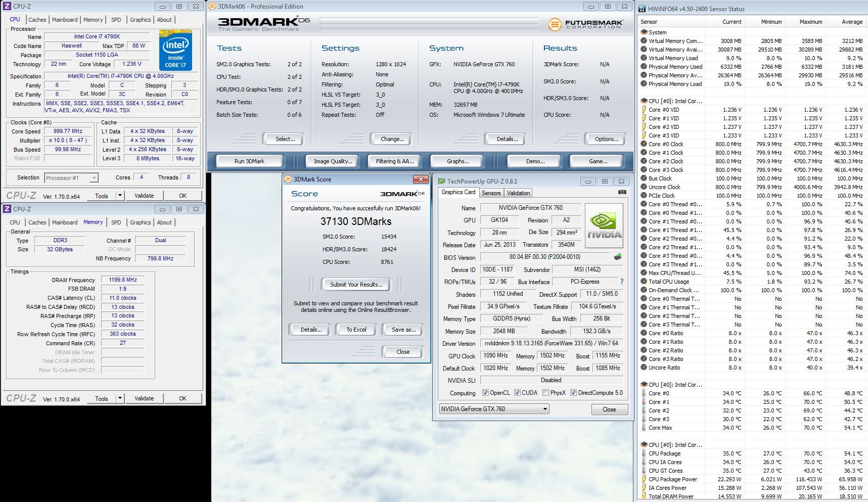Toggle the OpenCL checkbox in GPU-Z

[x=485, y=393]
